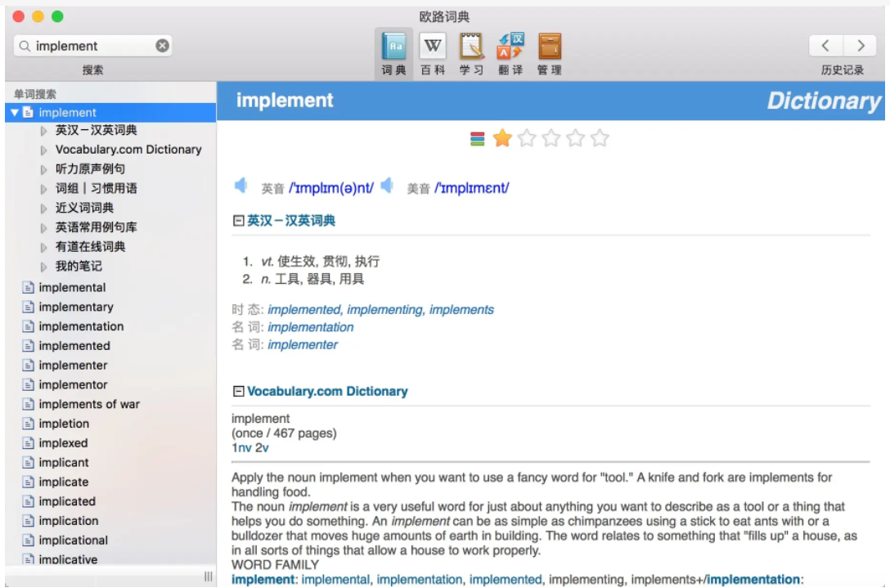Follow the 时态 implements link
Screen dimensions: 890x588
click(461, 310)
